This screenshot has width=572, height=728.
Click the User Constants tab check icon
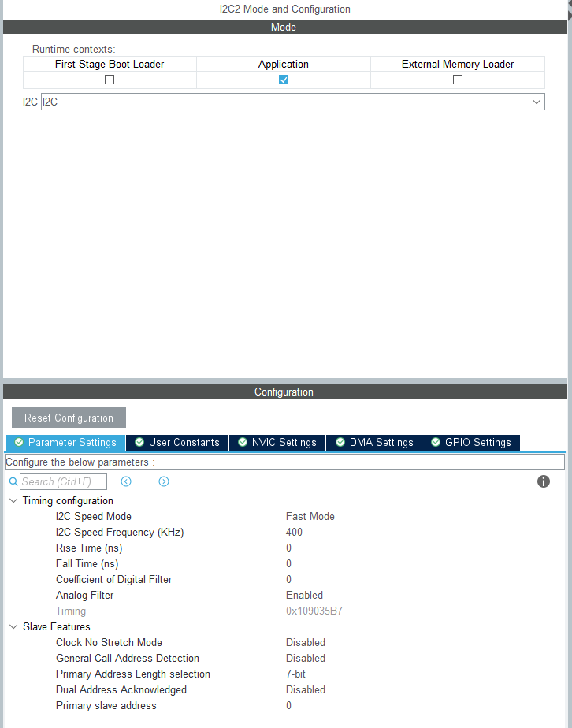click(139, 442)
